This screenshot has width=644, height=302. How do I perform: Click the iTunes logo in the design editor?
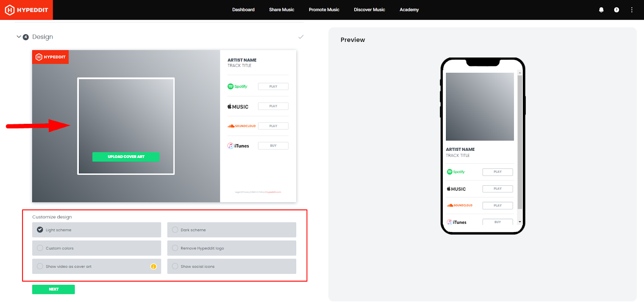pyautogui.click(x=238, y=146)
